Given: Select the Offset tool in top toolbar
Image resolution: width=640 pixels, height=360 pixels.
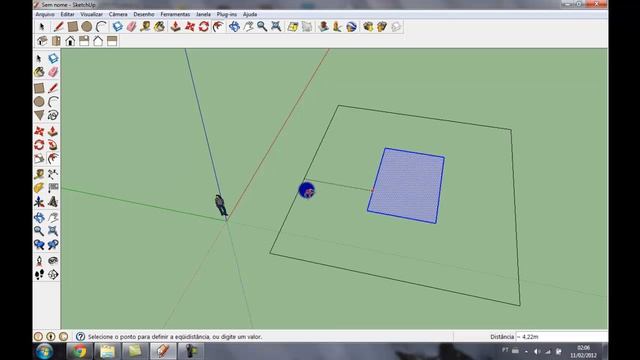Looking at the screenshot, I should pyautogui.click(x=218, y=27).
